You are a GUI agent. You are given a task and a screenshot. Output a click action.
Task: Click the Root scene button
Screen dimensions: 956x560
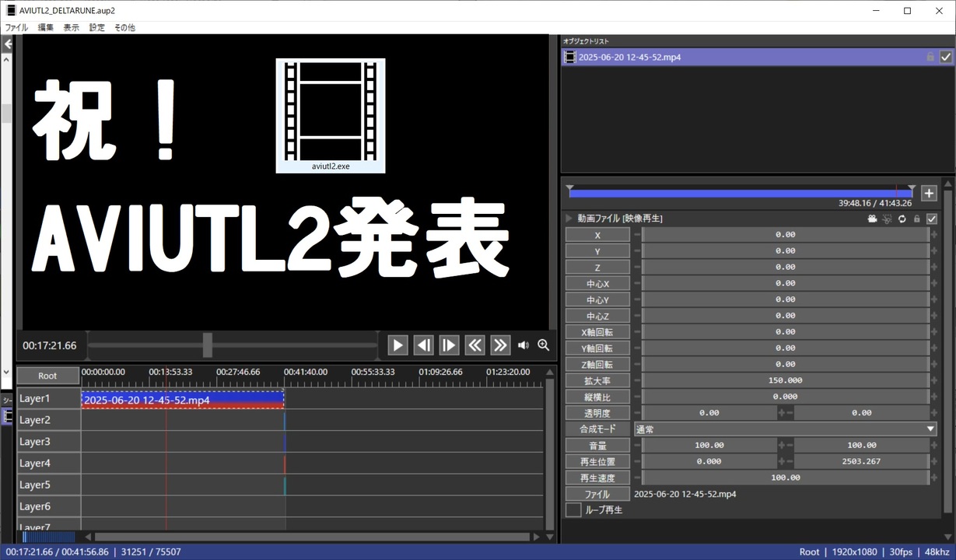[x=48, y=376]
